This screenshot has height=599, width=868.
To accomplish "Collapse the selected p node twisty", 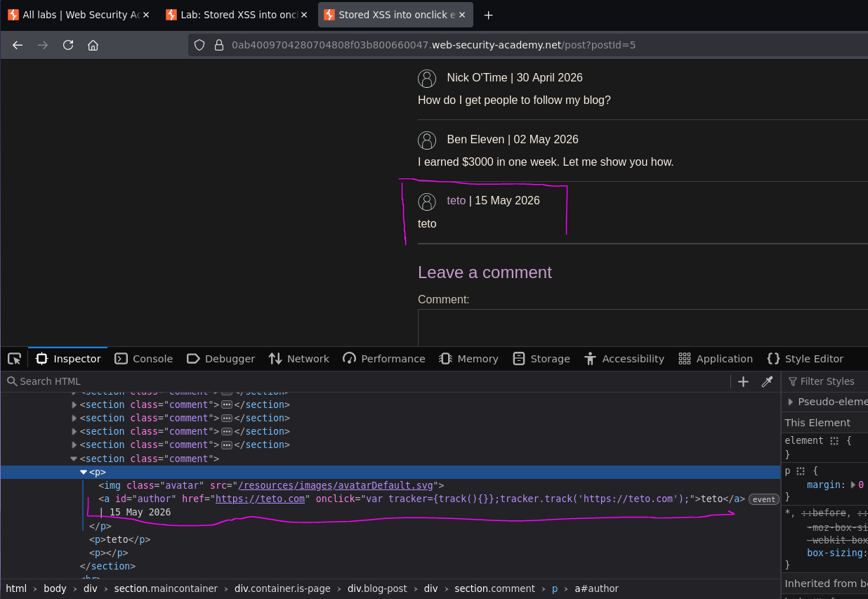I will pos(84,472).
